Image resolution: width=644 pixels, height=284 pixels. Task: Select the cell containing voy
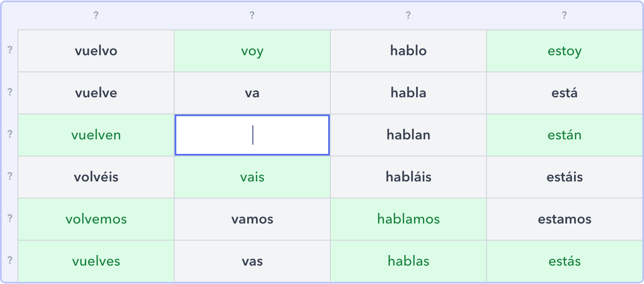point(252,50)
